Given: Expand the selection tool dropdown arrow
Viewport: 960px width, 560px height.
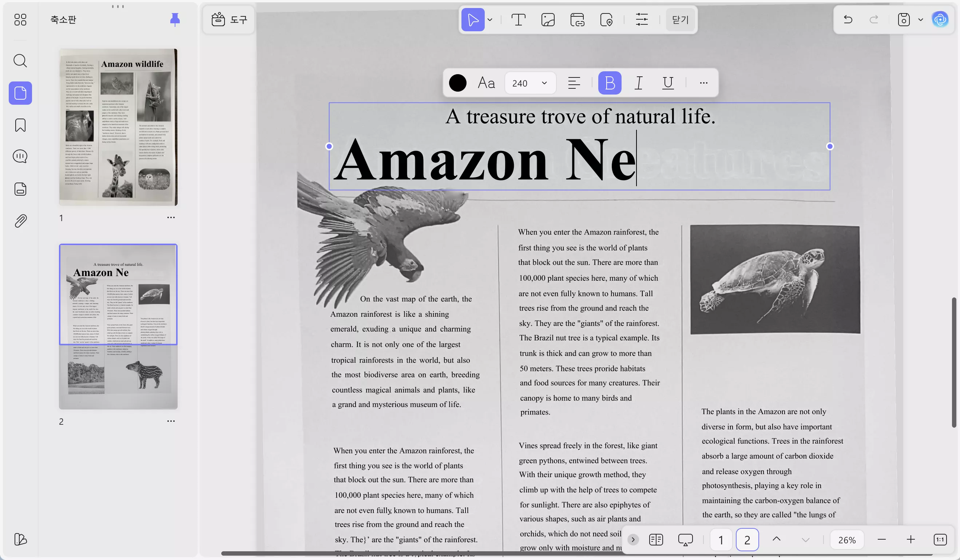Looking at the screenshot, I should point(490,19).
